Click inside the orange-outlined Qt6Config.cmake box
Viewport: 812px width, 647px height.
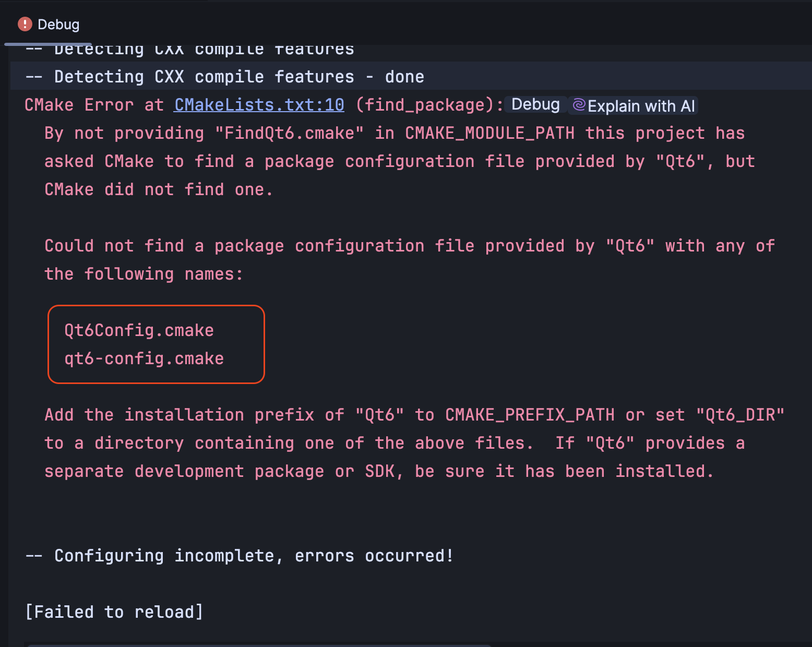tap(156, 344)
